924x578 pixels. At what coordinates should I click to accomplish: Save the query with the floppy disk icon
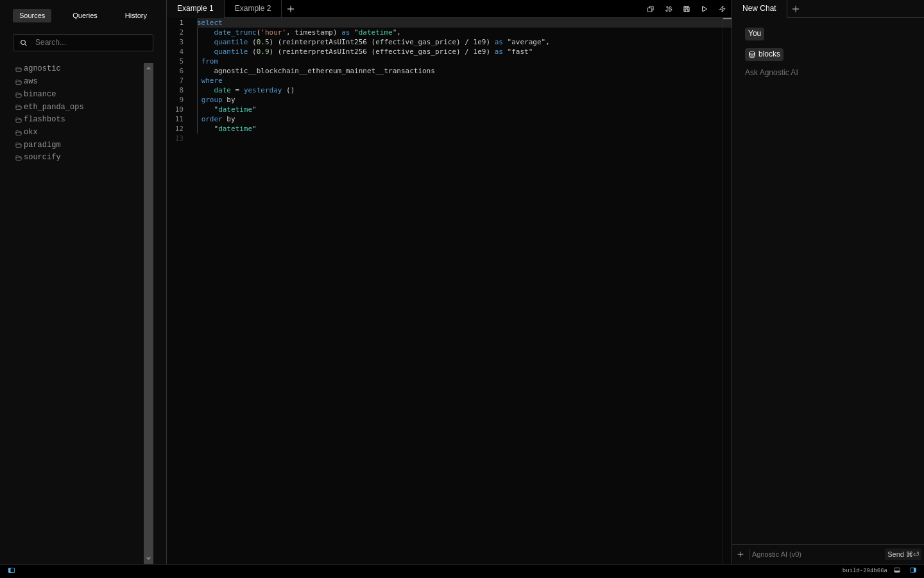[687, 9]
